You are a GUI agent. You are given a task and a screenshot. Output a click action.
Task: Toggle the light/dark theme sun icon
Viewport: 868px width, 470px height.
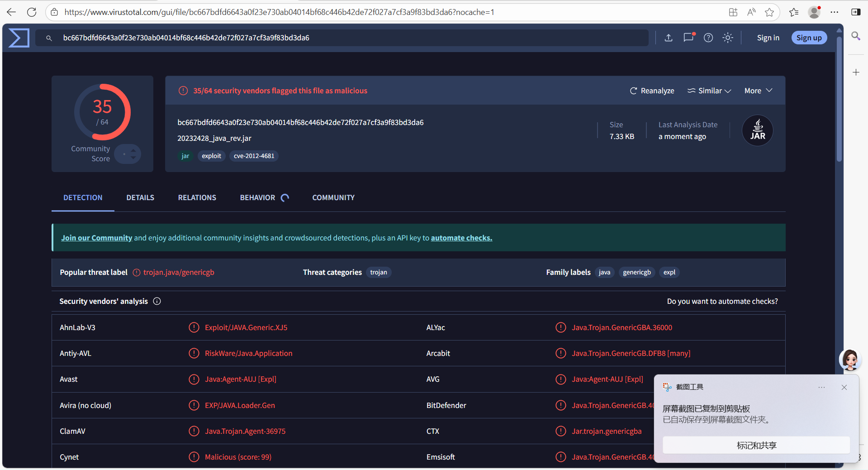coord(728,38)
